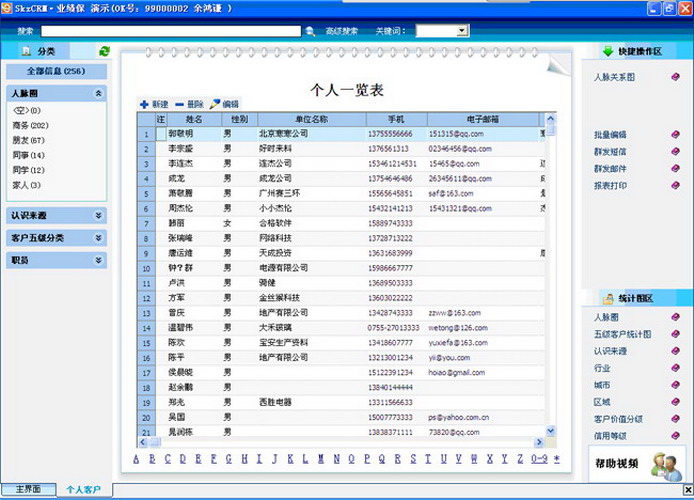Expand the 客户五级分类 panel
Image resolution: width=694 pixels, height=500 pixels.
tap(98, 238)
